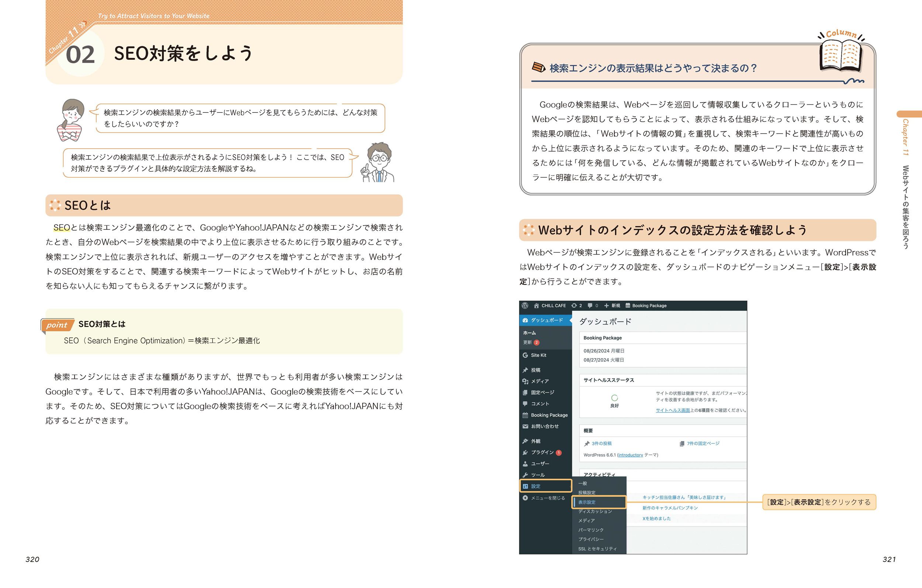Open the サイトヘルス画面 link

tap(673, 410)
